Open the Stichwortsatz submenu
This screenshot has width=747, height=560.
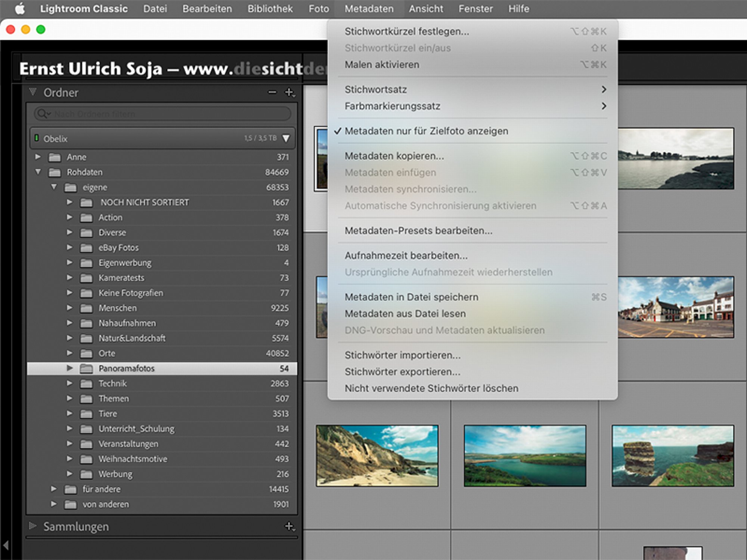472,90
